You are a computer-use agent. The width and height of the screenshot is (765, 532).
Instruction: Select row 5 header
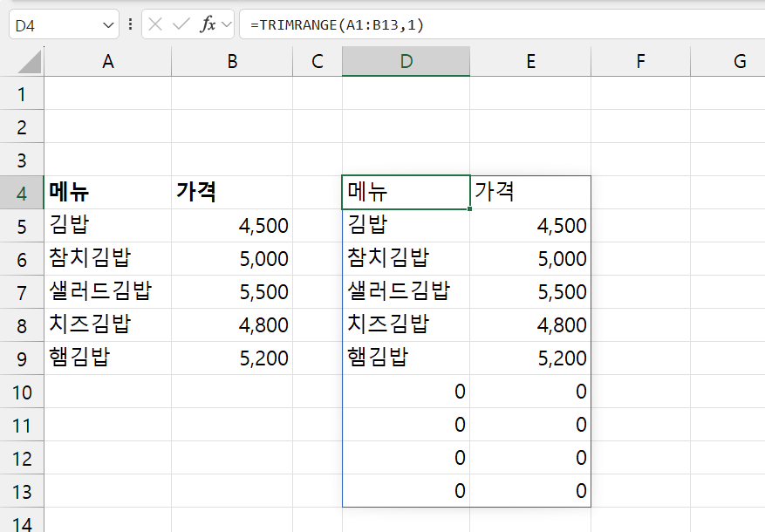(x=22, y=226)
